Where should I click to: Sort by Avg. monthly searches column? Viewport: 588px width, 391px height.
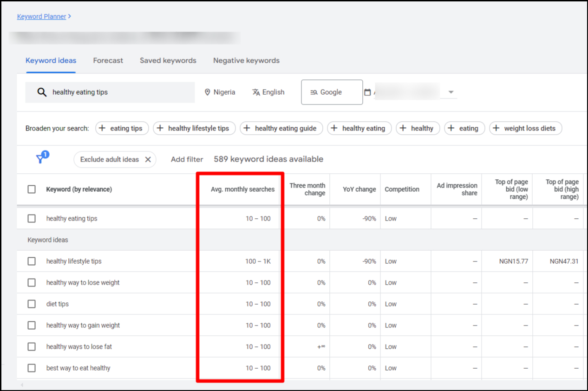[242, 189]
